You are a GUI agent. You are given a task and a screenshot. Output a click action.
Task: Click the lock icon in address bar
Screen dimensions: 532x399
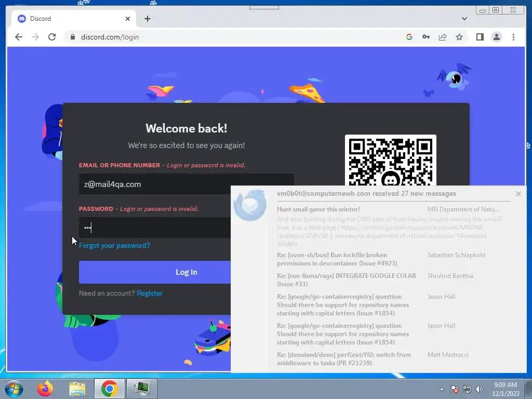click(72, 37)
